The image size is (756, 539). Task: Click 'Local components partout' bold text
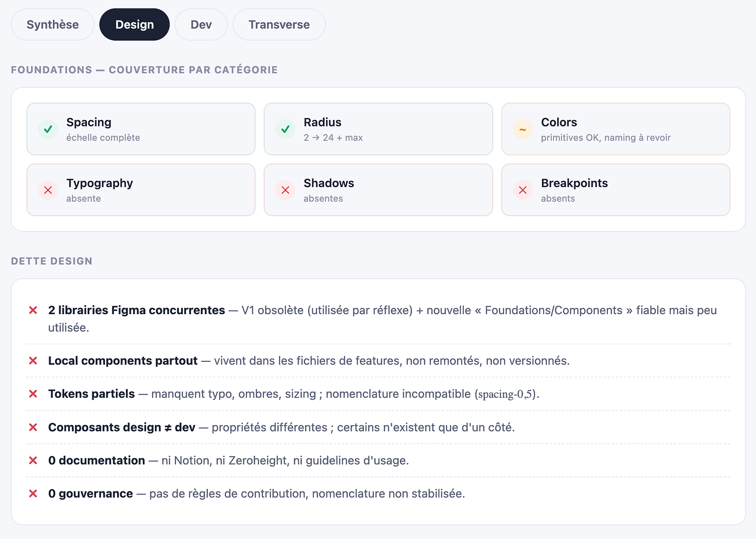123,360
